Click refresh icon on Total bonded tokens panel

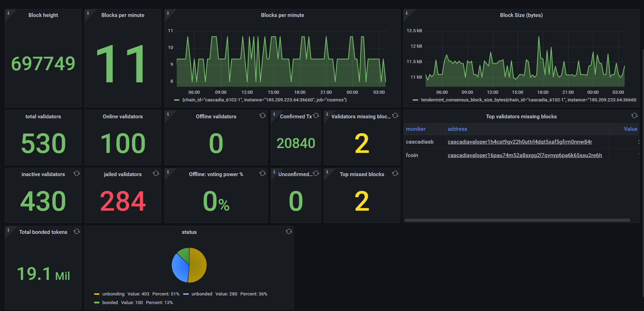pyautogui.click(x=77, y=231)
